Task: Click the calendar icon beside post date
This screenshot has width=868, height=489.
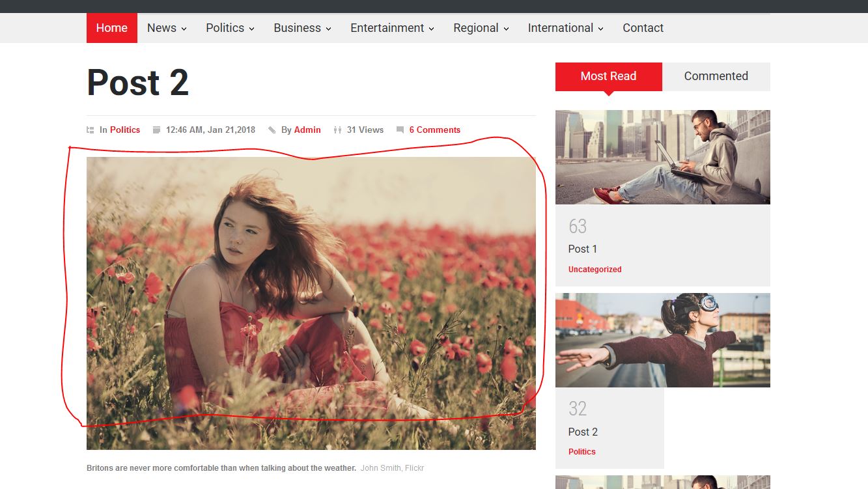Action: pyautogui.click(x=156, y=130)
